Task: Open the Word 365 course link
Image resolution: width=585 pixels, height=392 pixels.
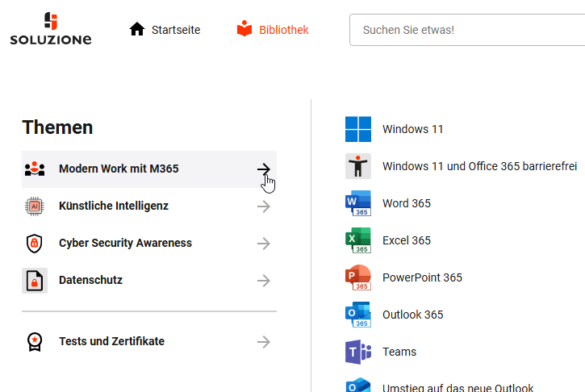Action: tap(407, 203)
